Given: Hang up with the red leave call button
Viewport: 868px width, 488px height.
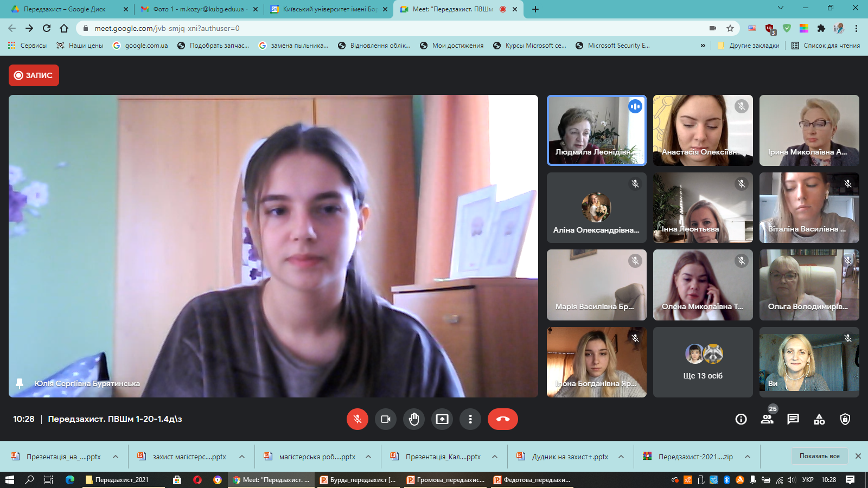Looking at the screenshot, I should click(502, 419).
